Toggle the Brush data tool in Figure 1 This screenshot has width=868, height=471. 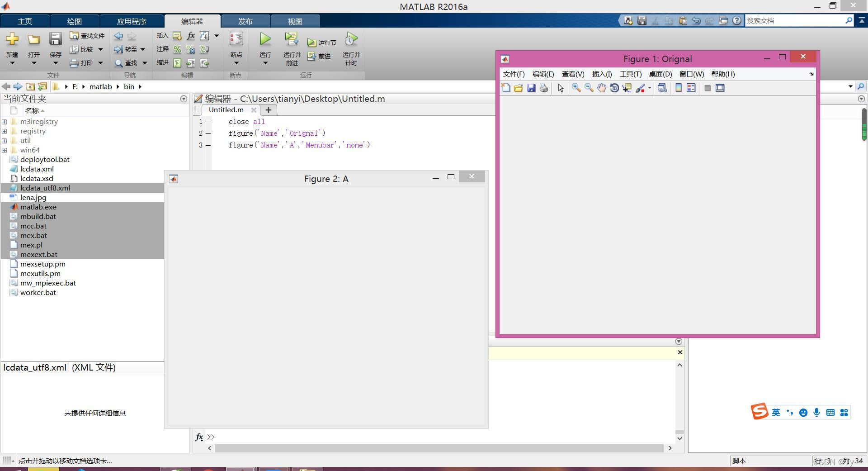point(640,88)
